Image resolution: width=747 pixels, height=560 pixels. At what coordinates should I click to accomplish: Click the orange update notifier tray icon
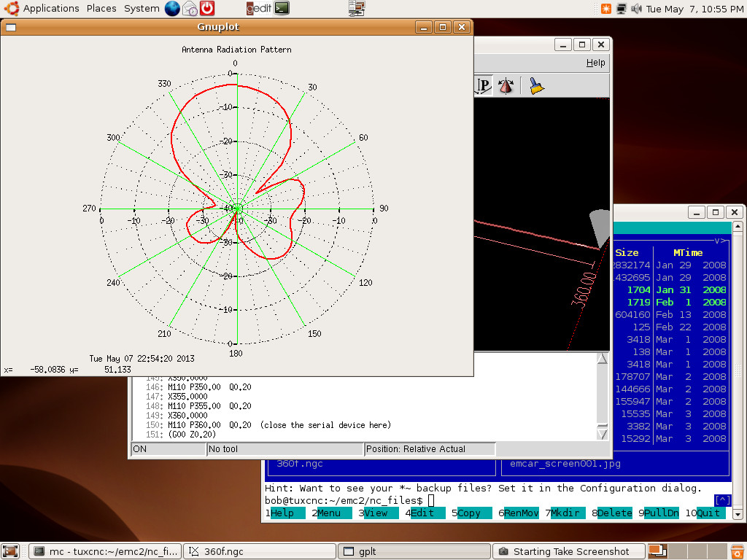(x=605, y=9)
